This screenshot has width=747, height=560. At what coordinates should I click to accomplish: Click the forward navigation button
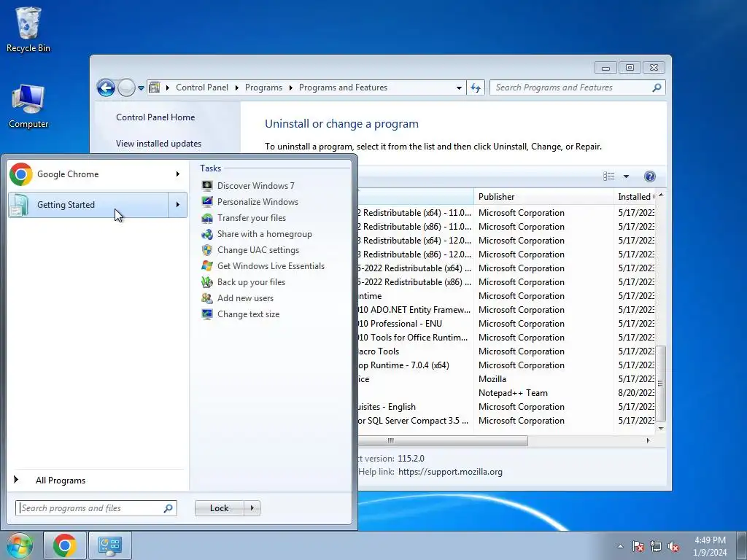pos(126,87)
